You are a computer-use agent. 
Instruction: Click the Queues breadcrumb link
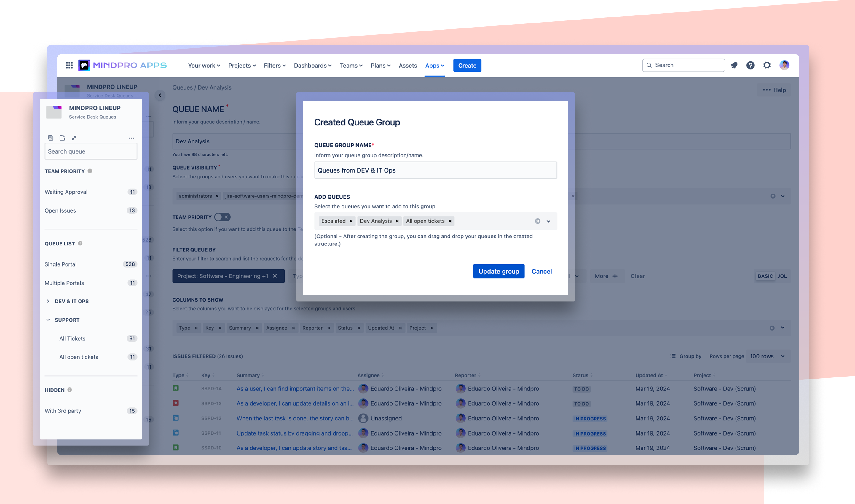click(182, 87)
